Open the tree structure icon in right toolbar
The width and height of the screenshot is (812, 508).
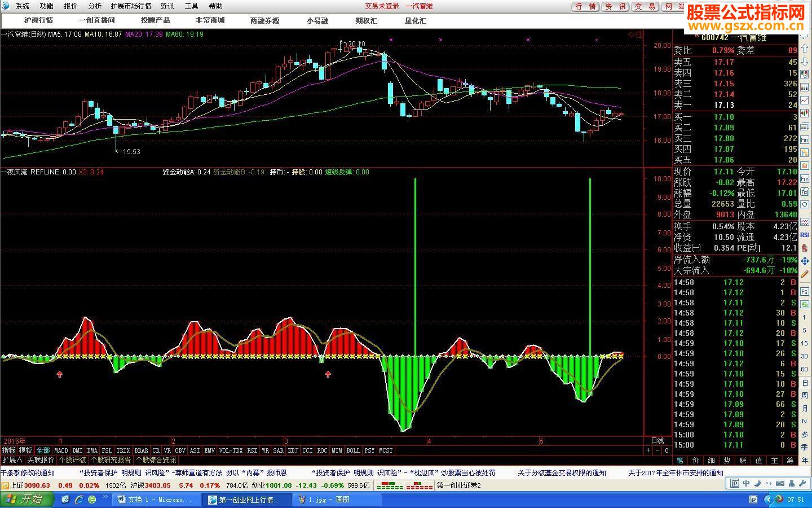(x=805, y=152)
